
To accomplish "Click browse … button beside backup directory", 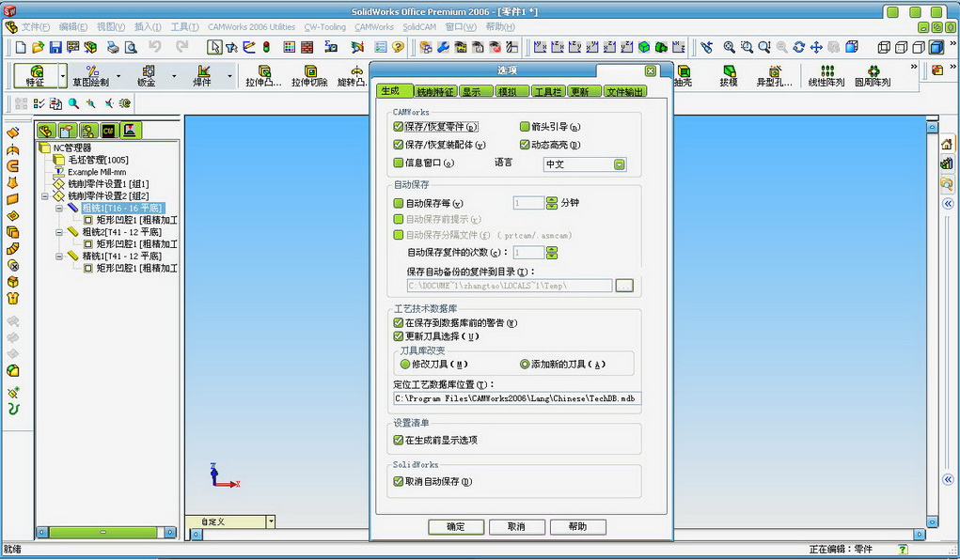I will (624, 286).
